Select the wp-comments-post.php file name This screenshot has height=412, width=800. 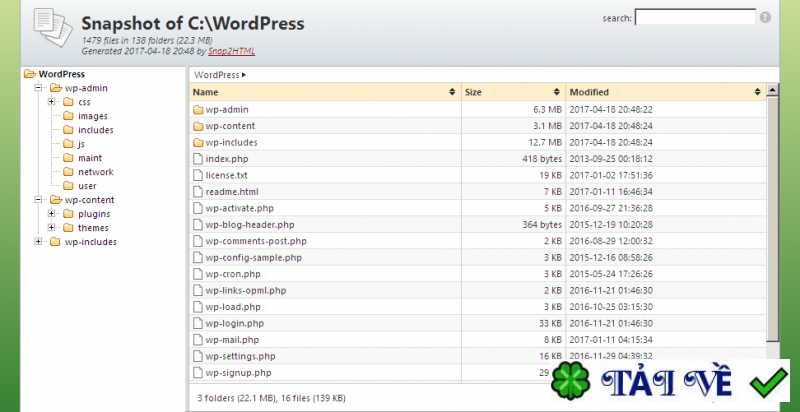point(256,241)
